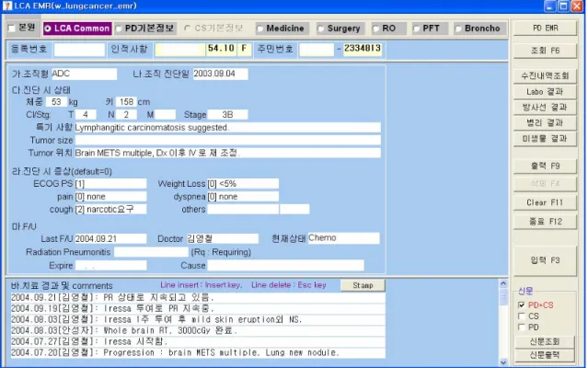Screen dimensions: 588x368
Task: Click the 키 height field showing 158
Action: coord(126,102)
